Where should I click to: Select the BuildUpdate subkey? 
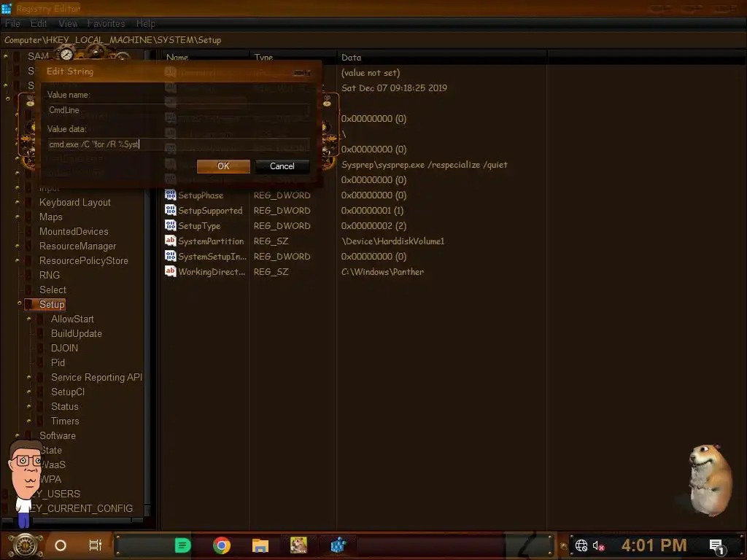pos(76,333)
